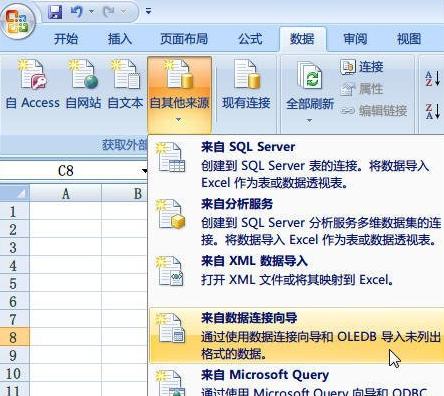The width and height of the screenshot is (444, 396).
Task: Switch to the 开始 tab
Action: (x=66, y=39)
